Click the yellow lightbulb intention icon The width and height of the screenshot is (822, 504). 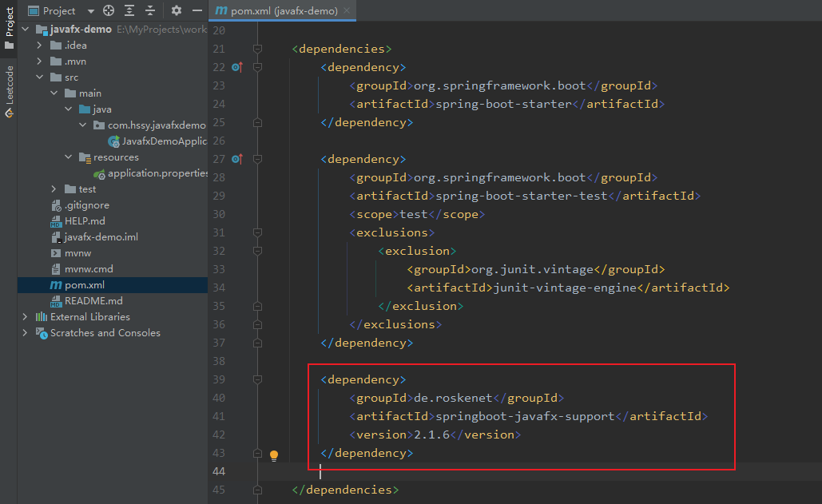pyautogui.click(x=274, y=455)
